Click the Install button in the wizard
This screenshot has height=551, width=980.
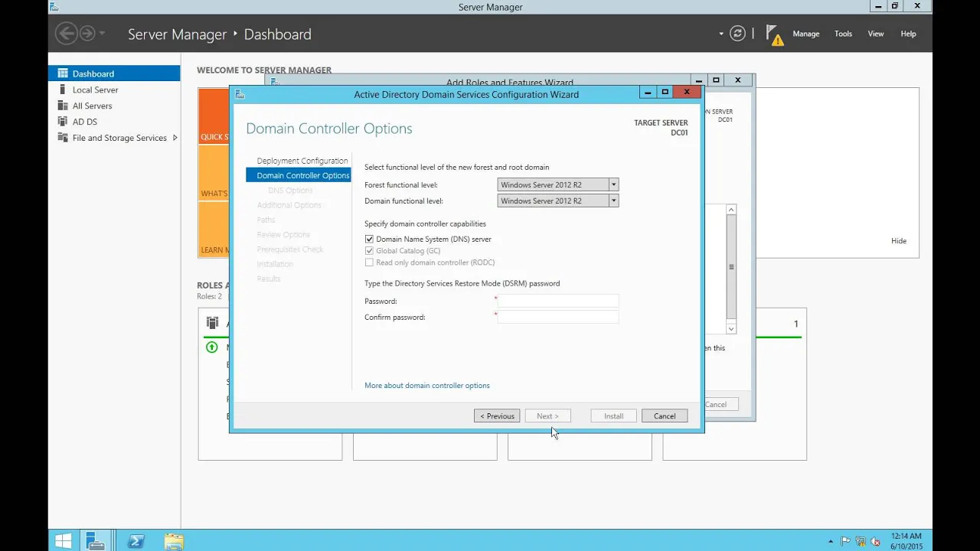click(613, 416)
